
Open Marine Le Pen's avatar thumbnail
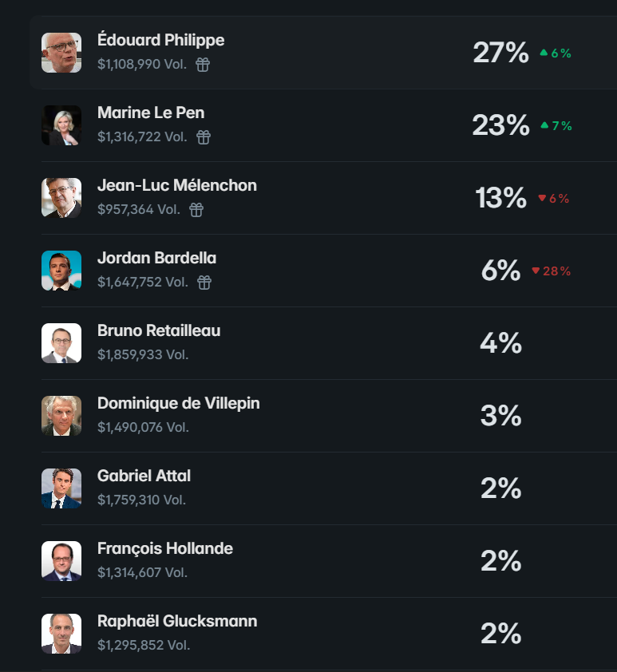click(61, 125)
